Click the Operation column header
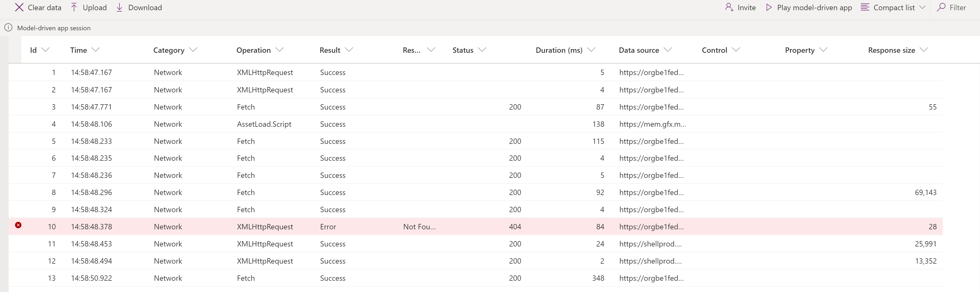This screenshot has height=292, width=980. click(254, 49)
